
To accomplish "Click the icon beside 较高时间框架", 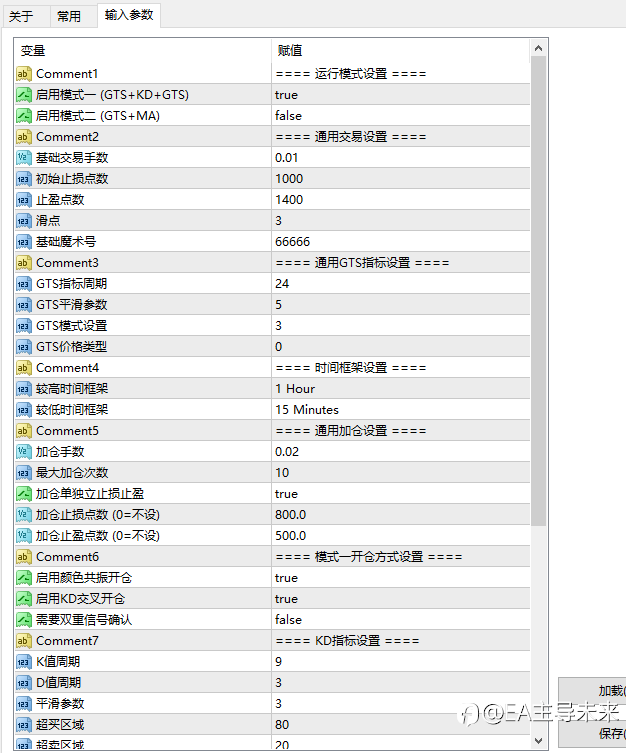I will click(24, 389).
